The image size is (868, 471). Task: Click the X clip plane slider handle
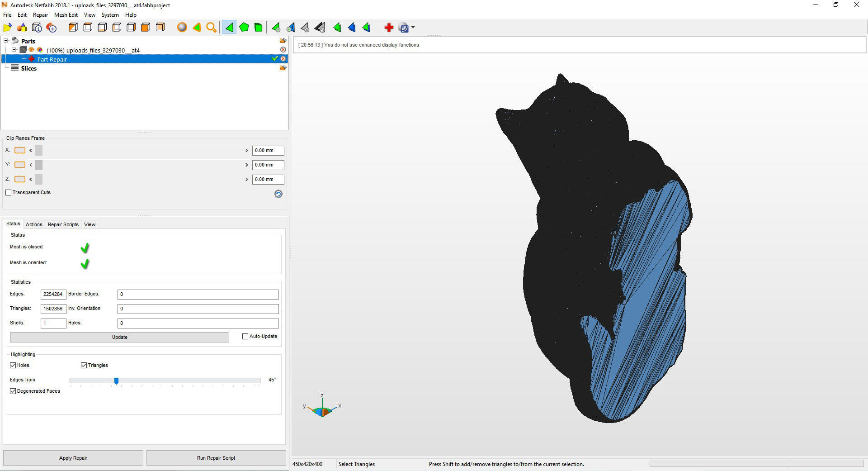pos(38,150)
